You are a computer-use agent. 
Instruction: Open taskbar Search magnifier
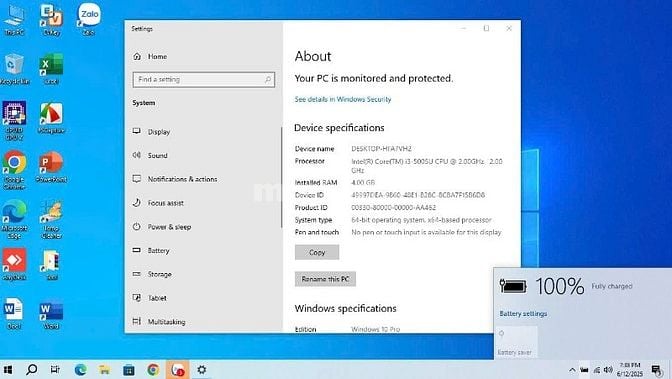click(x=31, y=370)
